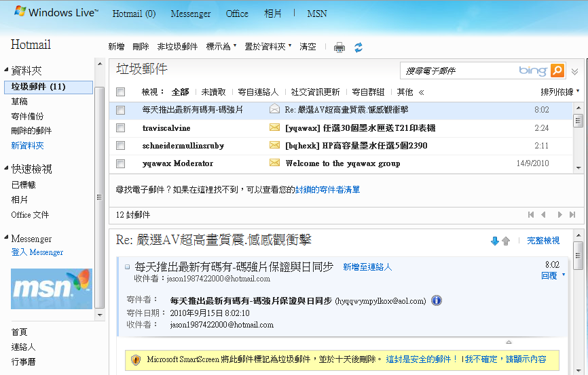This screenshot has height=375, width=588.
Task: Open the 排列依據 sort dropdown
Action: click(560, 92)
